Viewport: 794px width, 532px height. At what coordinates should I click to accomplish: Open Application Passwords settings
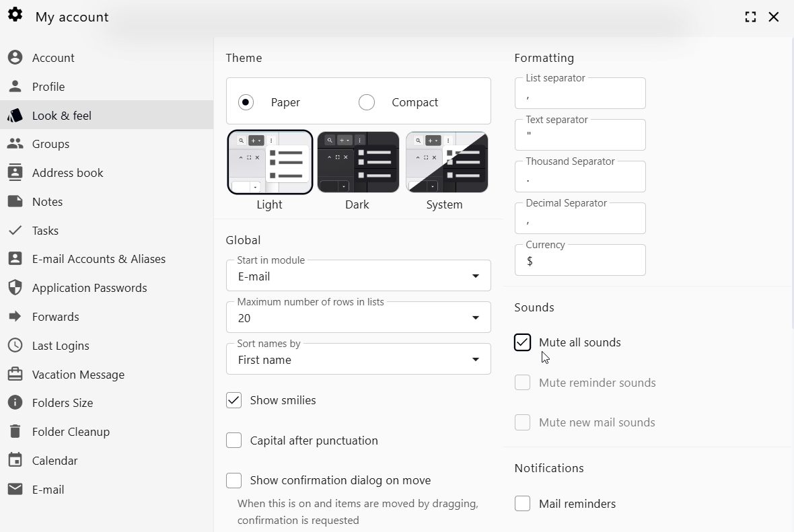(x=89, y=287)
